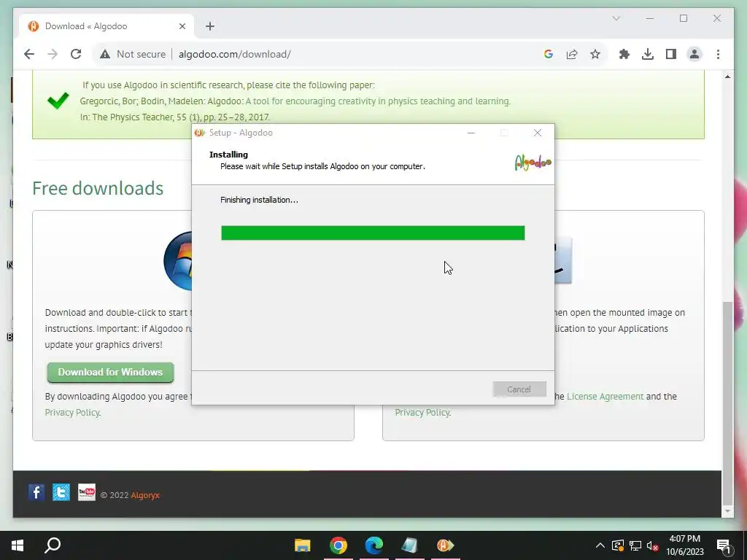Click the address bar URL algodoo.com/download/
This screenshot has width=747, height=560.
coord(235,54)
